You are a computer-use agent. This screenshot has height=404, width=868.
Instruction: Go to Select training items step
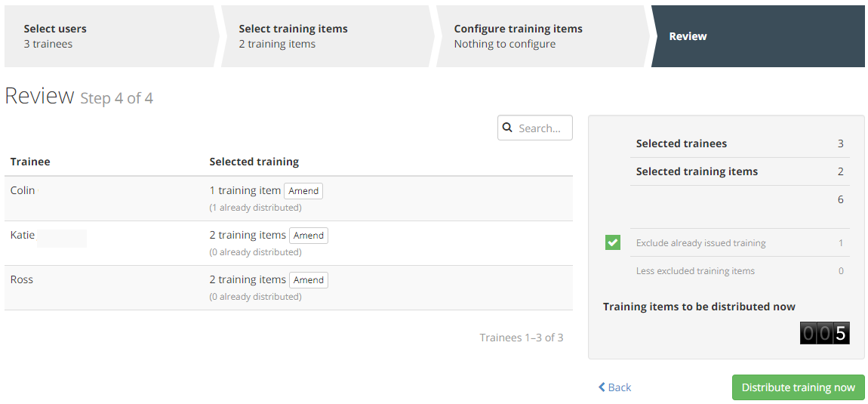(327, 36)
